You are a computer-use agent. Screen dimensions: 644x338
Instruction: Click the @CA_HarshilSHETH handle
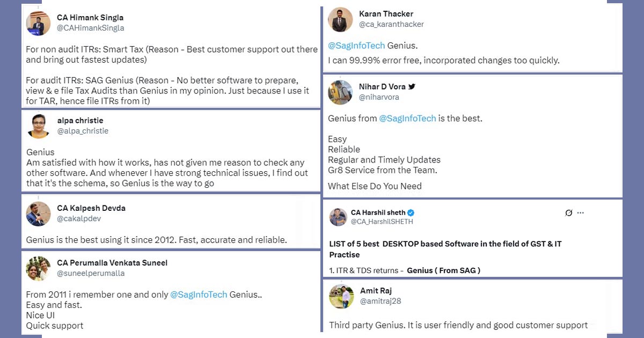click(382, 222)
